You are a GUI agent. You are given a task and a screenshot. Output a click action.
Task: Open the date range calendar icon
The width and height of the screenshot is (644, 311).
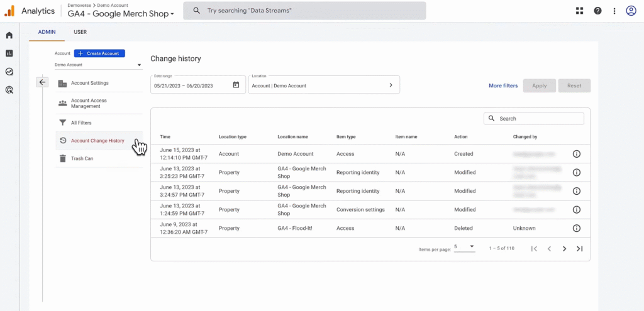coord(236,85)
